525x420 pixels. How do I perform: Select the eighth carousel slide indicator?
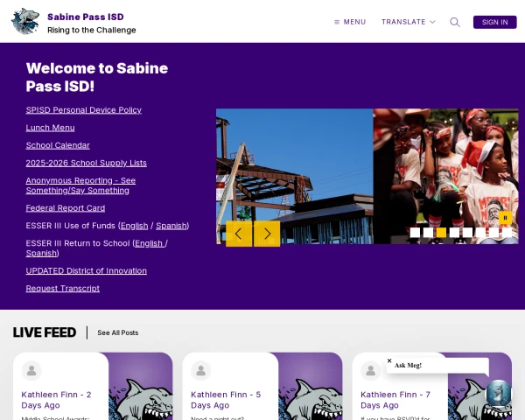(x=507, y=232)
